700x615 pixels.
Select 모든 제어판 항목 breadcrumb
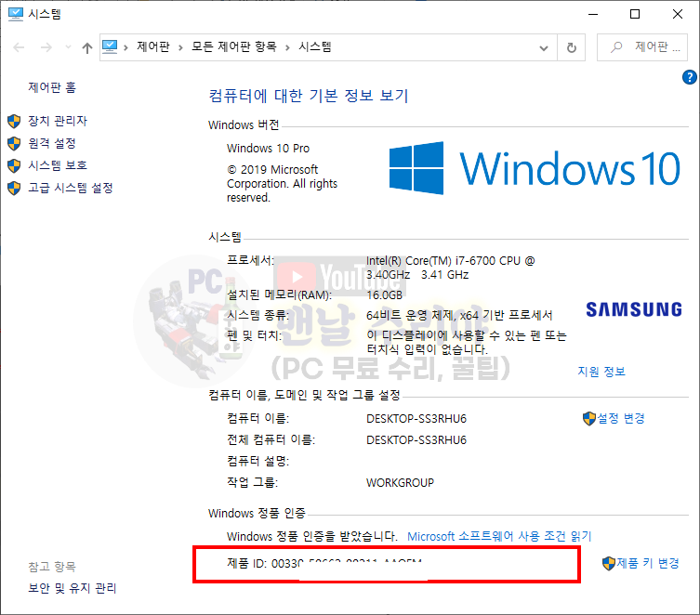pyautogui.click(x=234, y=46)
